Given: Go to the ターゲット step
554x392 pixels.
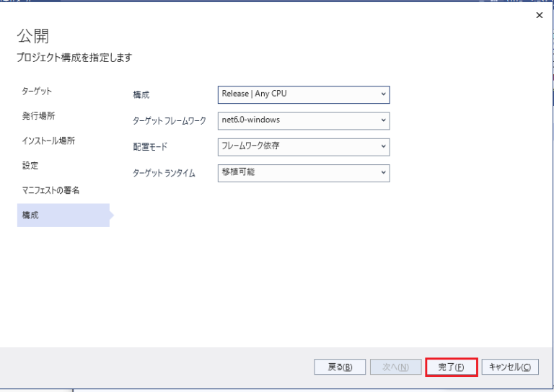Looking at the screenshot, I should click(x=37, y=91).
